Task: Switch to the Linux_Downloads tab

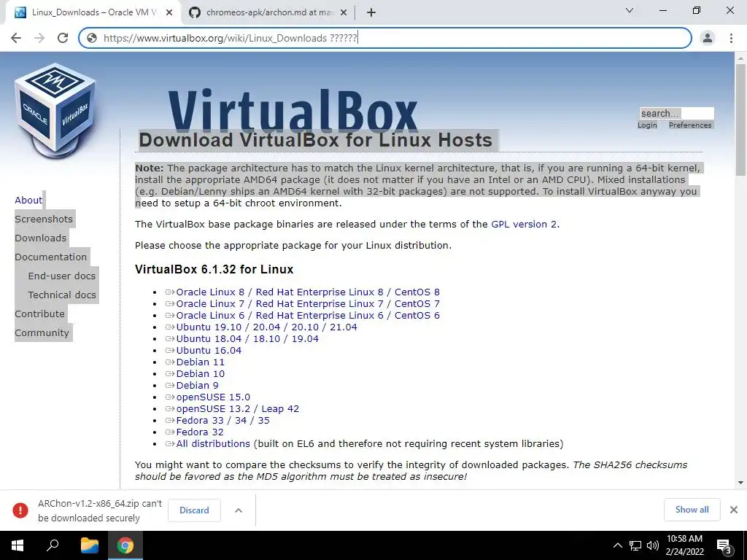Action: click(94, 12)
